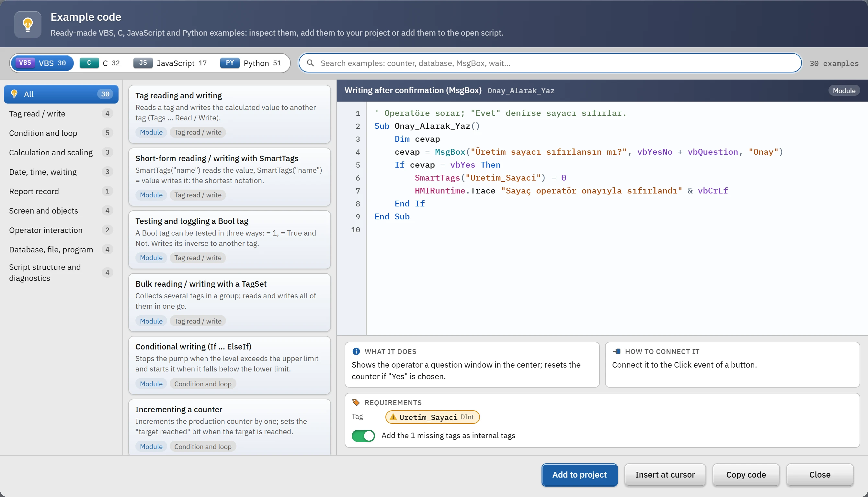Select the Calculation and scaling category
Image resolution: width=868 pixels, height=497 pixels.
(x=61, y=152)
